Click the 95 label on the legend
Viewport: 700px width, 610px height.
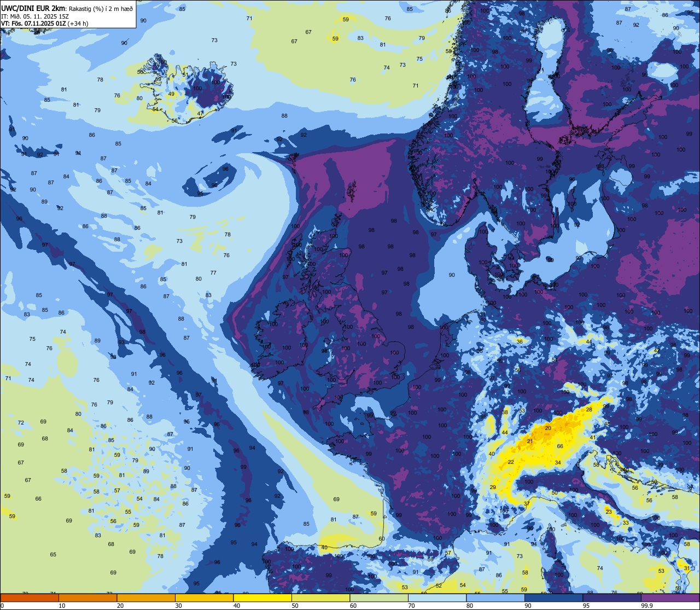tap(587, 606)
